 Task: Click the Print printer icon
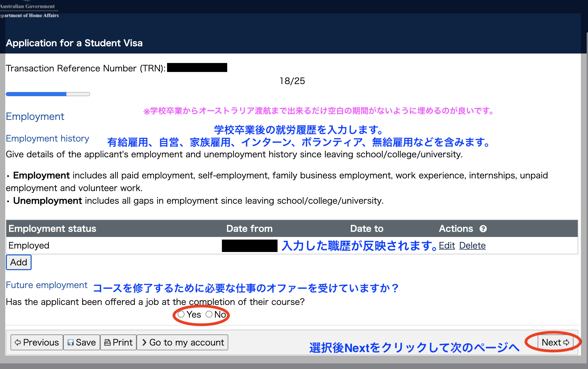tap(107, 342)
